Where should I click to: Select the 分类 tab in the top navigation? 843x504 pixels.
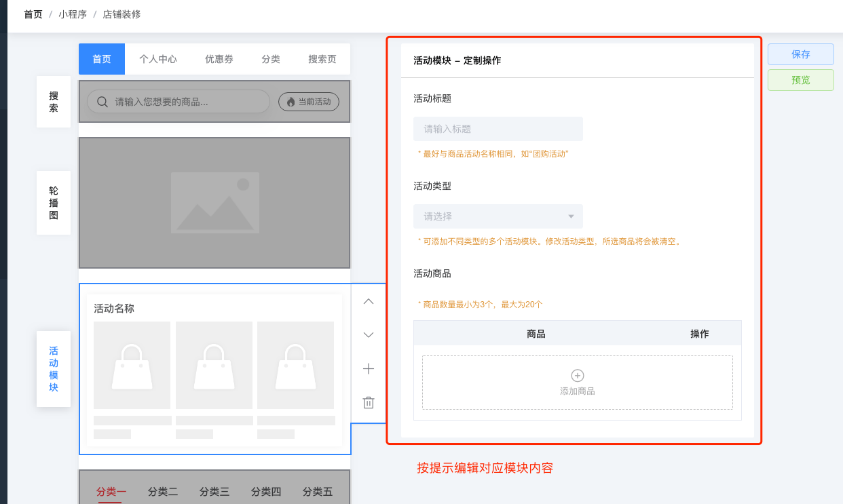271,59
